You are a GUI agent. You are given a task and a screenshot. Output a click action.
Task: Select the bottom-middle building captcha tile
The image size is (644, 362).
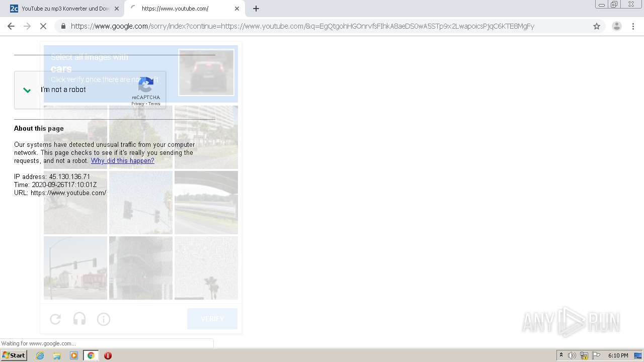point(141,268)
